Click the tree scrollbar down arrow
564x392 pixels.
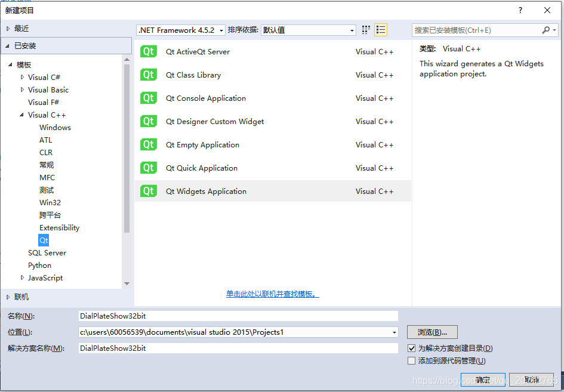coord(127,283)
